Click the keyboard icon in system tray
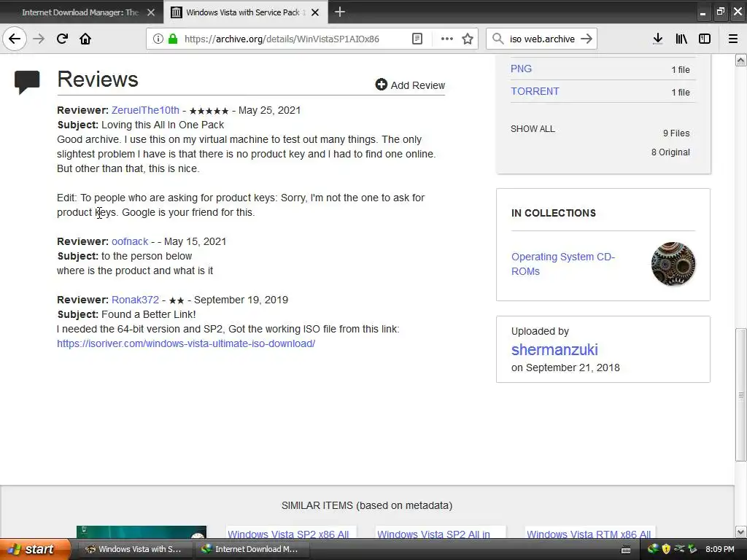747x560 pixels. 626,550
